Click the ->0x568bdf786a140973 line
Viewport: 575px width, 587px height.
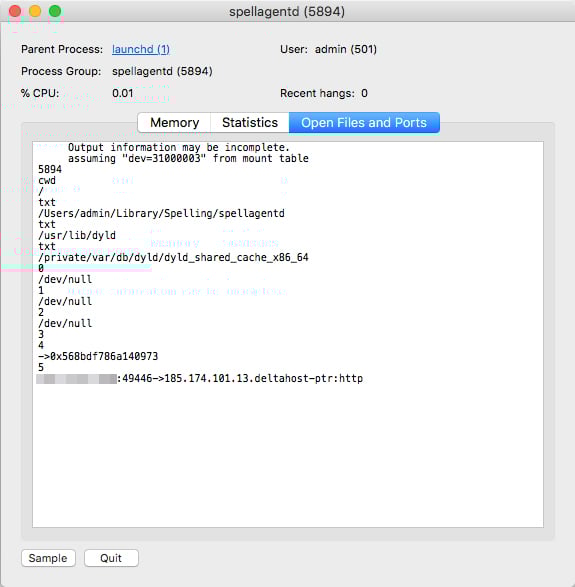98,356
